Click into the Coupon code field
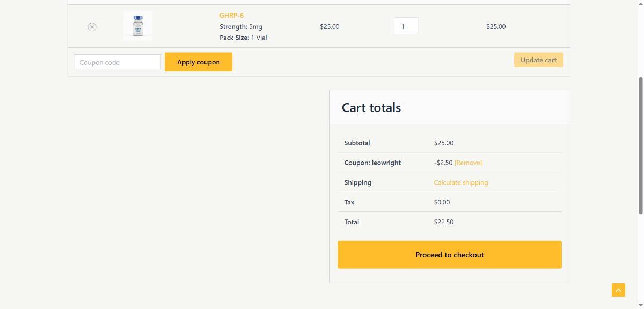The height and width of the screenshot is (309, 644). [x=118, y=62]
